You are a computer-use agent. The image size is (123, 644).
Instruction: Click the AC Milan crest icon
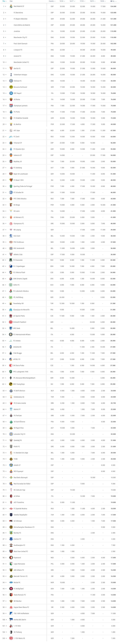point(11,496)
